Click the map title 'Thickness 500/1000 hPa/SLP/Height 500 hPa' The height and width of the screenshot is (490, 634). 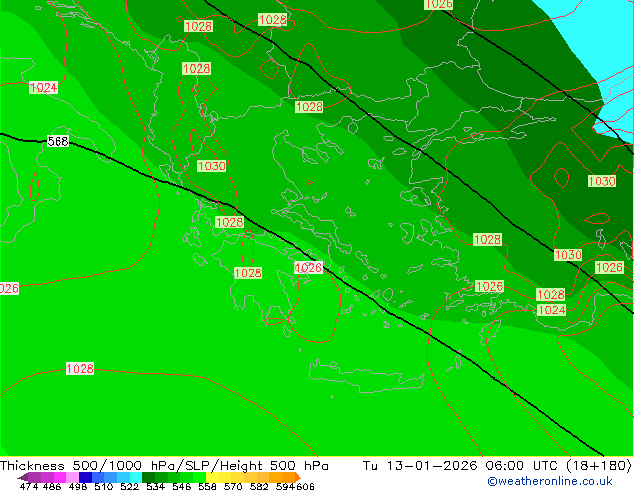coord(164,466)
